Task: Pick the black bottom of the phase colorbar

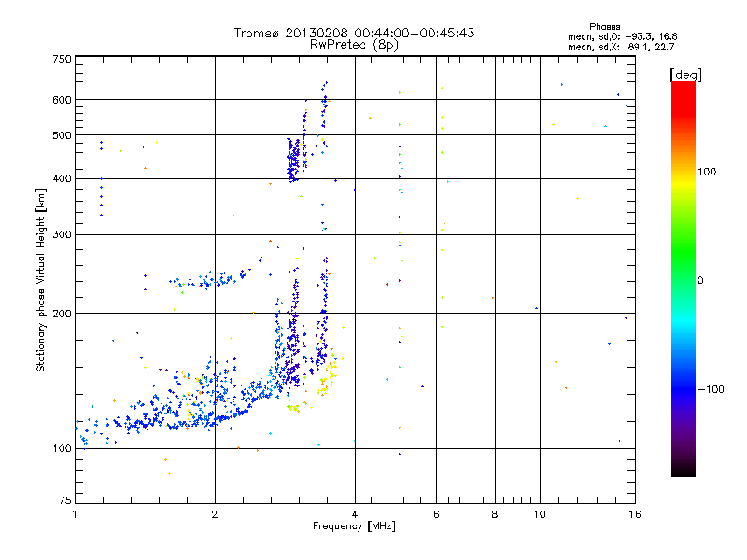Action: click(684, 471)
